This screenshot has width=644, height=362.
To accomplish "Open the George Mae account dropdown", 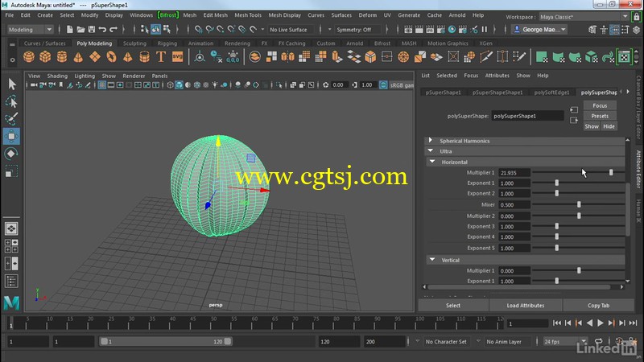I will pos(540,30).
